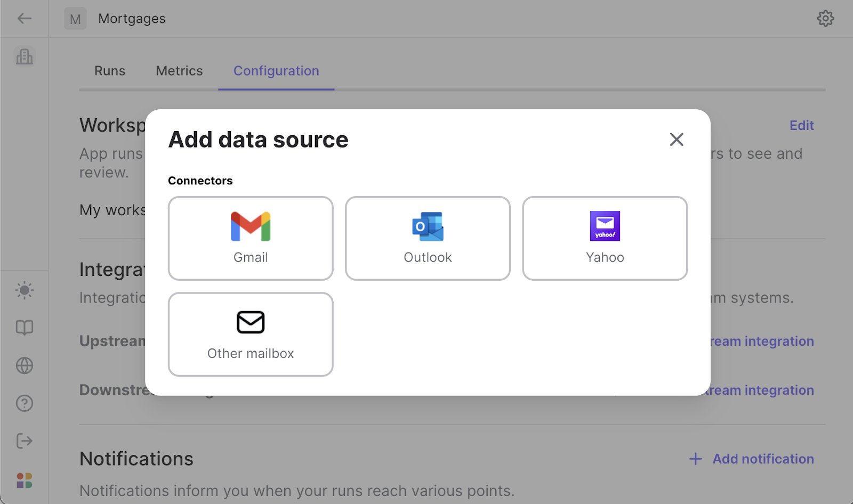Click the globe icon in sidebar

point(25,365)
